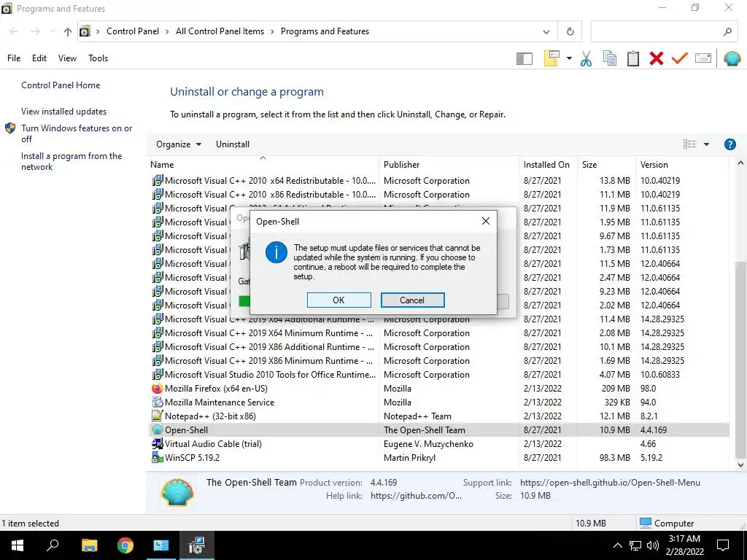Image resolution: width=747 pixels, height=560 pixels.
Task: Expand the All Control Panel Items breadcrumb chevron
Action: tap(272, 31)
